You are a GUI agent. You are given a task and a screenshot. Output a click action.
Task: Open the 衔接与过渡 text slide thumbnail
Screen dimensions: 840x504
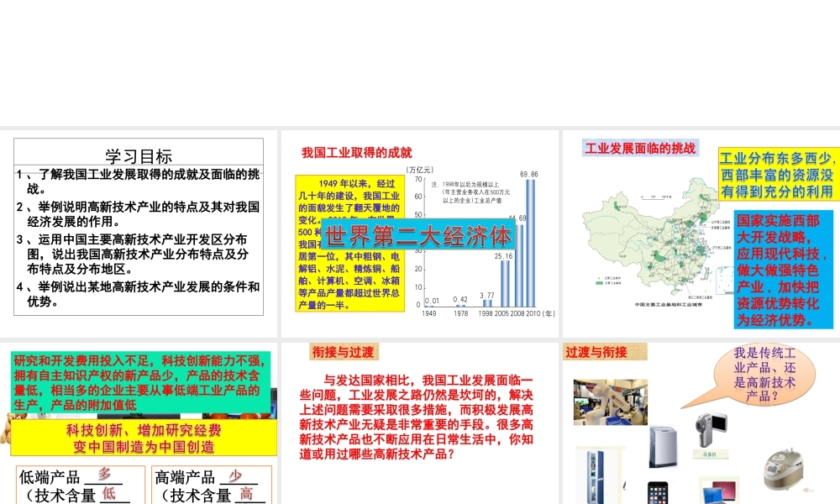[420, 423]
